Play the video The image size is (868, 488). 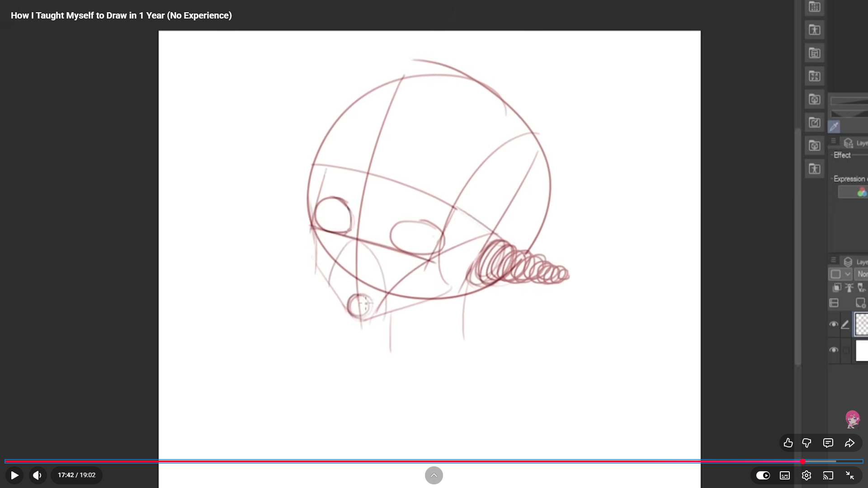(x=14, y=475)
